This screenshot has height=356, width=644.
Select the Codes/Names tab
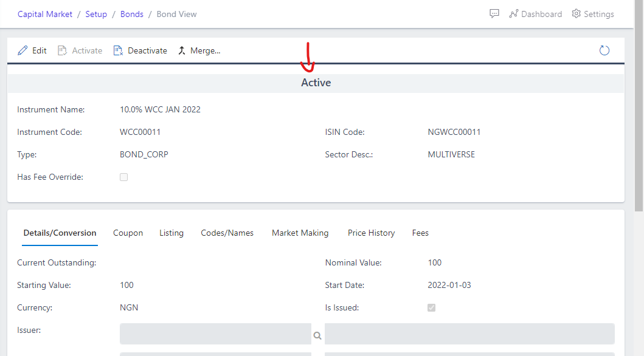coord(227,233)
